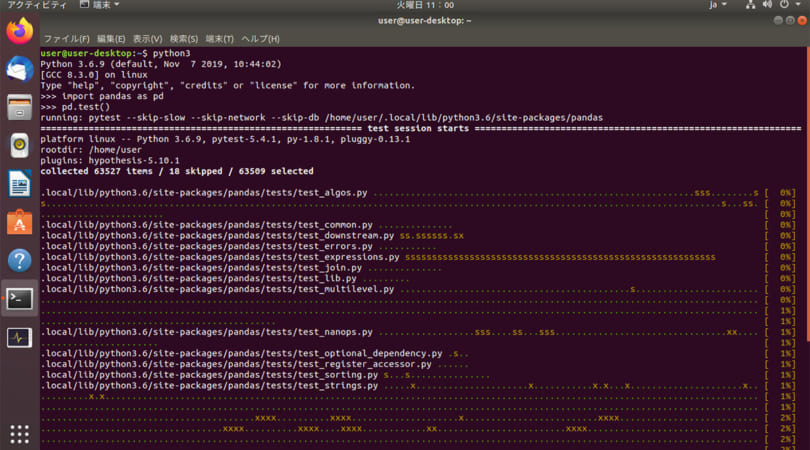810x450 pixels.
Task: Click the 'plugins: hypothesis-5.10.1' line
Action: pos(110,161)
